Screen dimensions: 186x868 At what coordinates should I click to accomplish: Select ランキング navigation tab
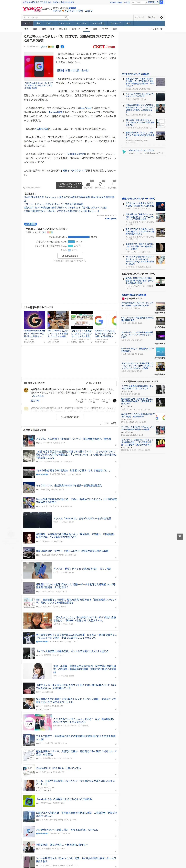(x=115, y=24)
